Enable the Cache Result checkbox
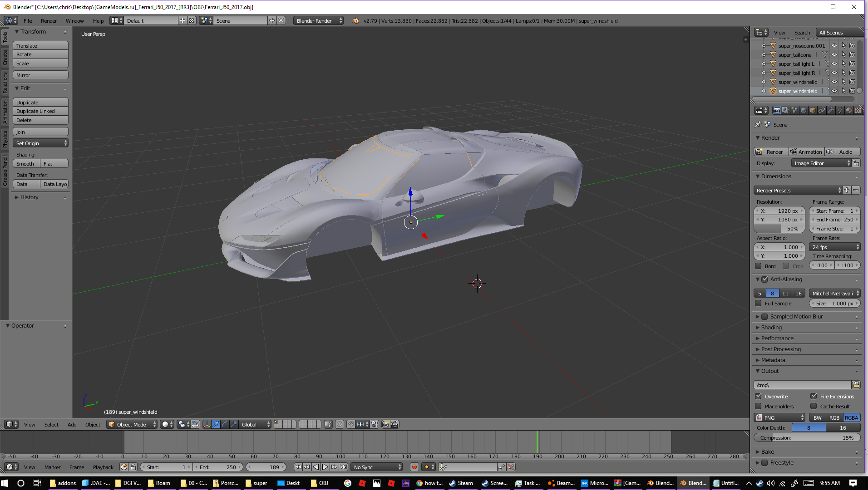 tap(814, 406)
